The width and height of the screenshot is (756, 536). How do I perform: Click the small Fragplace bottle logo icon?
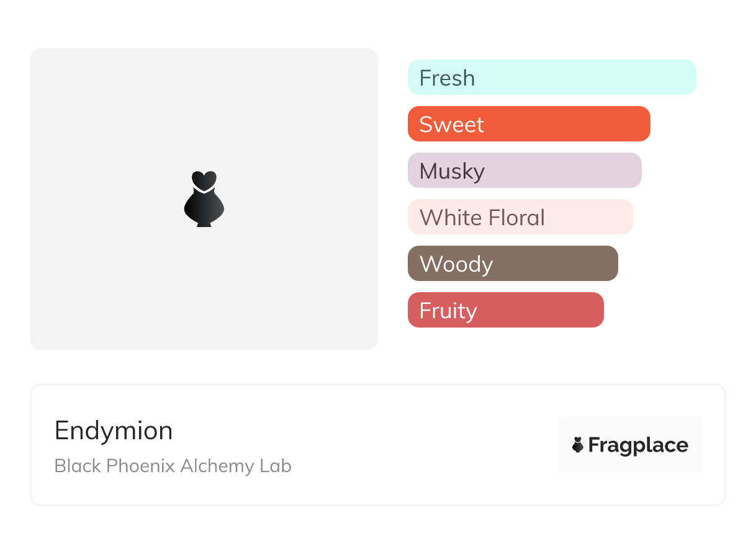coord(578,445)
